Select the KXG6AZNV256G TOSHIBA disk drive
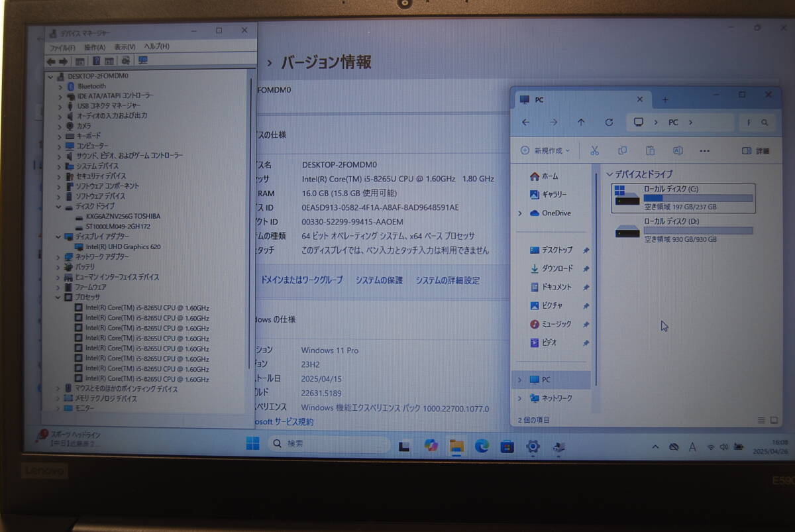This screenshot has width=795, height=532. 118,216
